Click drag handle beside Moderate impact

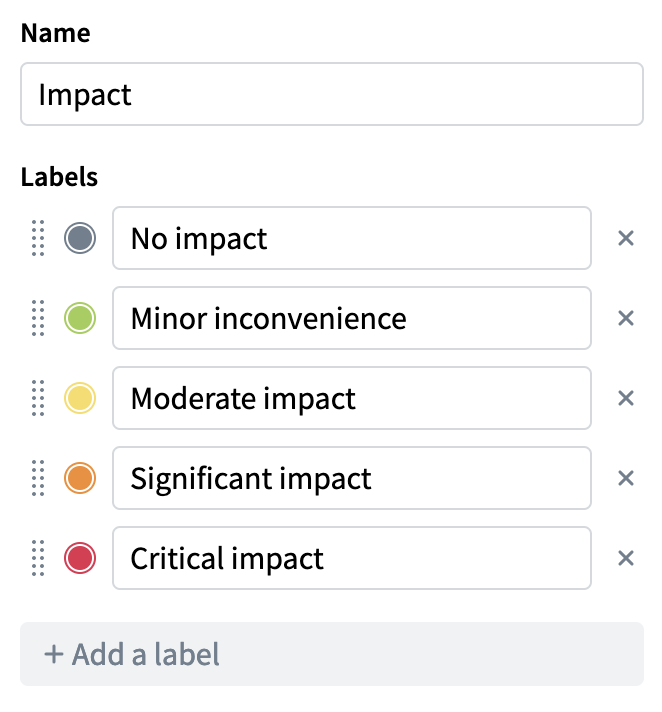pos(38,399)
